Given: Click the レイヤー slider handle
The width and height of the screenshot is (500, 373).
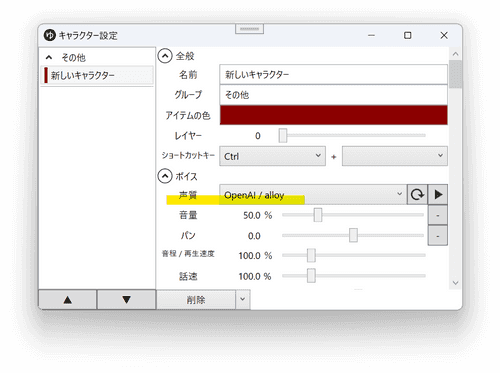Looking at the screenshot, I should pyautogui.click(x=283, y=136).
